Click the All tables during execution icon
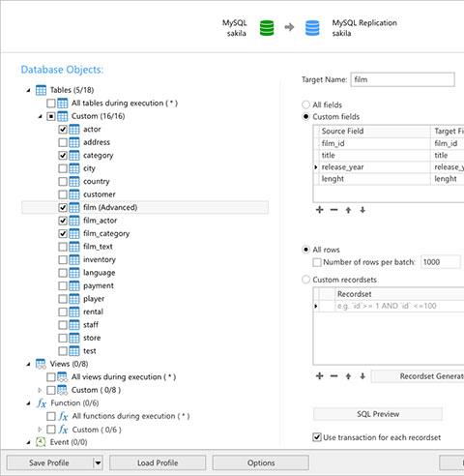This screenshot has width=464, height=476. 62,104
